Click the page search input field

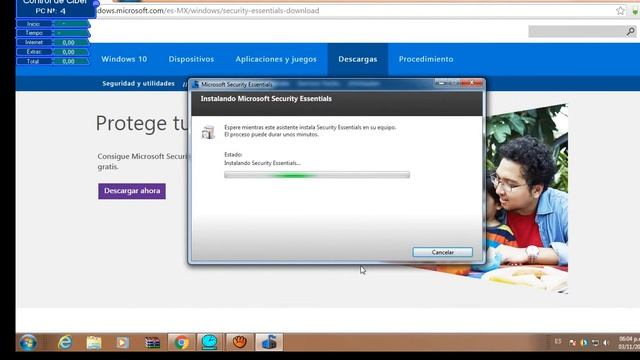(x=577, y=31)
